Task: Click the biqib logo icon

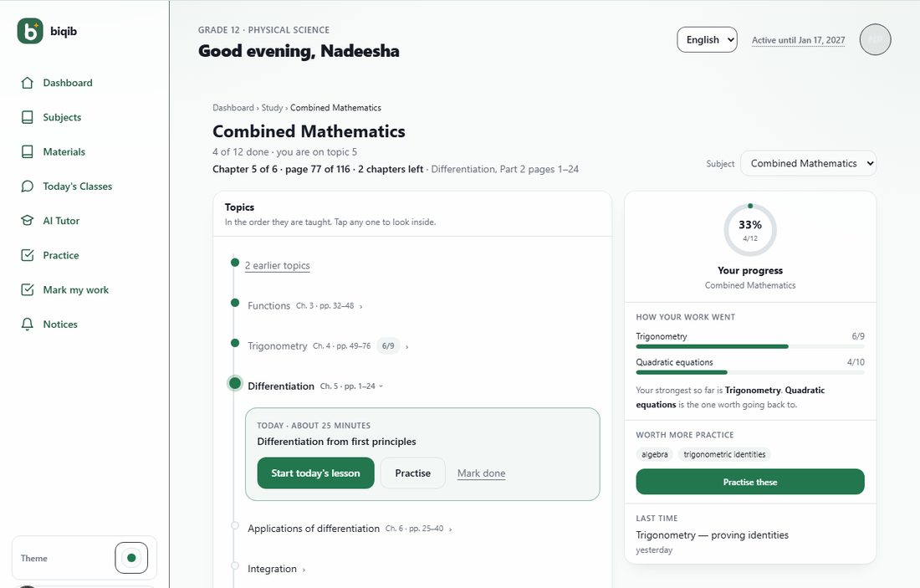Action: click(x=30, y=31)
